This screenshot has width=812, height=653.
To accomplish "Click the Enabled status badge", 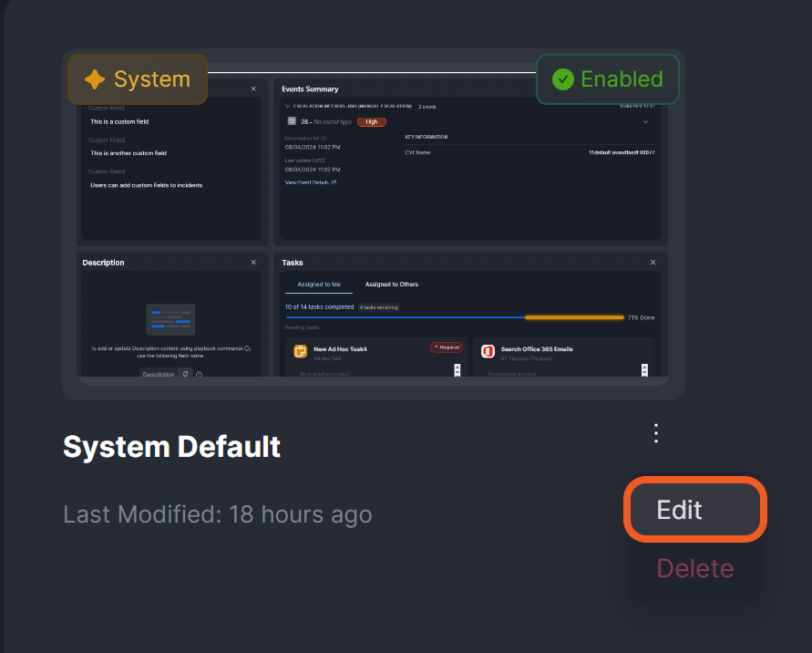I will pos(607,79).
